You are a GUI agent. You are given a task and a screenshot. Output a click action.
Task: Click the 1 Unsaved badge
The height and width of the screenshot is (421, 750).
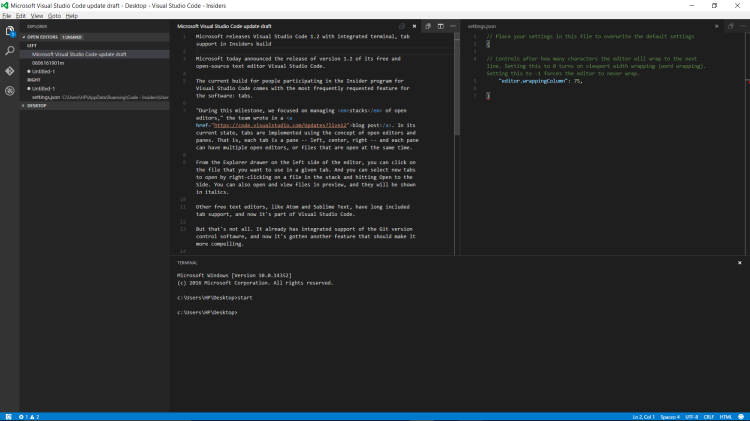click(x=72, y=37)
